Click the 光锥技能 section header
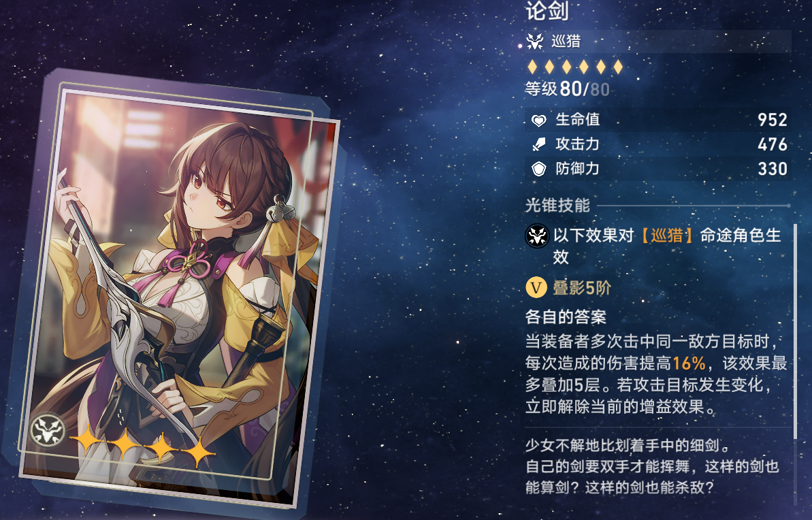Screen dimensions: 812x520 pyautogui.click(x=557, y=206)
